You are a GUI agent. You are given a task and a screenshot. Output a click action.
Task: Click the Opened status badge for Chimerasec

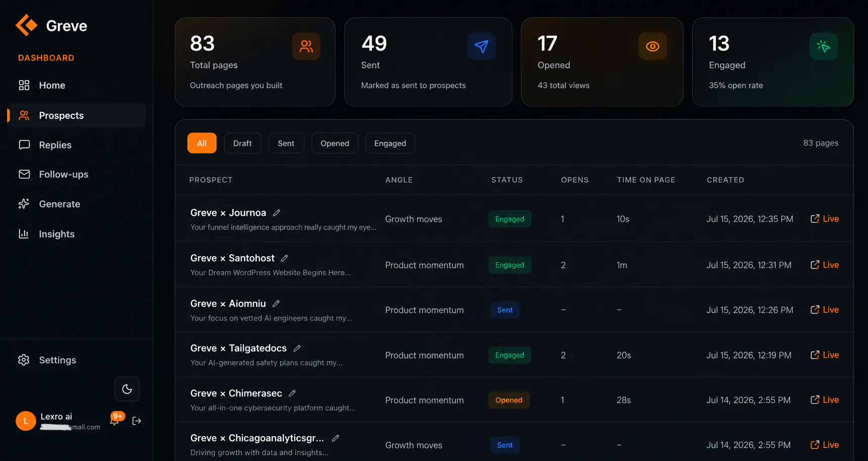[x=509, y=400]
